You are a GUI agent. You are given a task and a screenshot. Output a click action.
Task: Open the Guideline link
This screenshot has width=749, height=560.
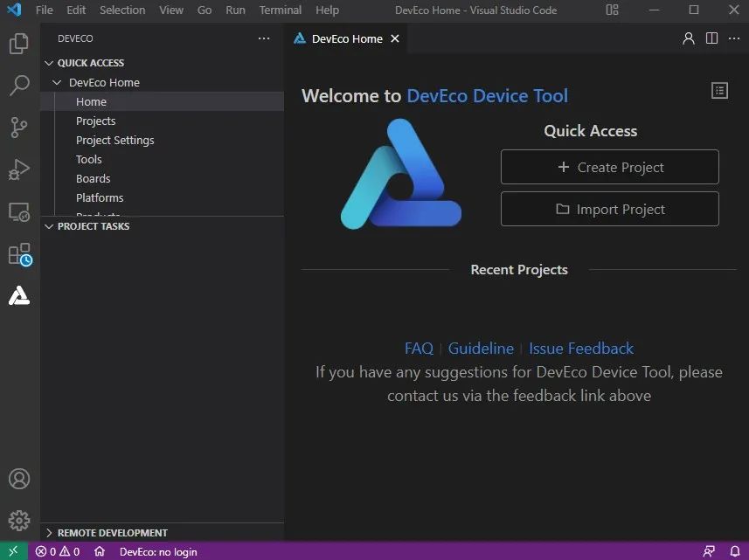[x=481, y=349]
